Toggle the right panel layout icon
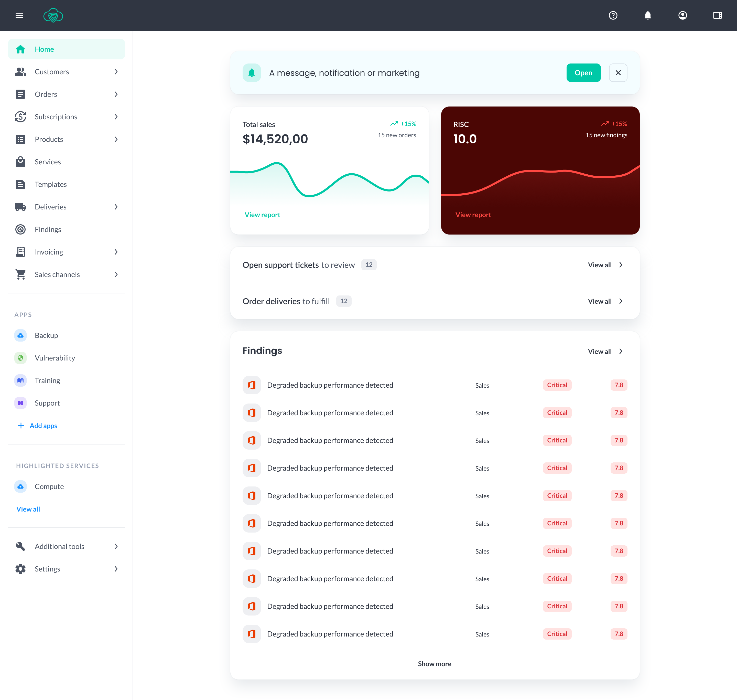This screenshot has height=700, width=737. coord(718,15)
